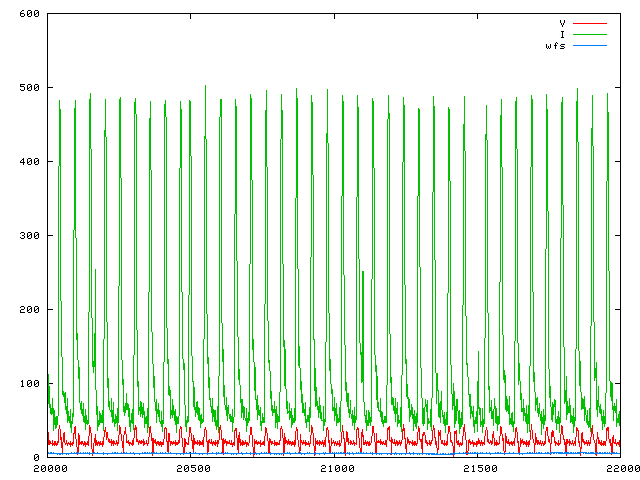Click the 100 y-axis tick label
640x480 pixels.
(28, 383)
